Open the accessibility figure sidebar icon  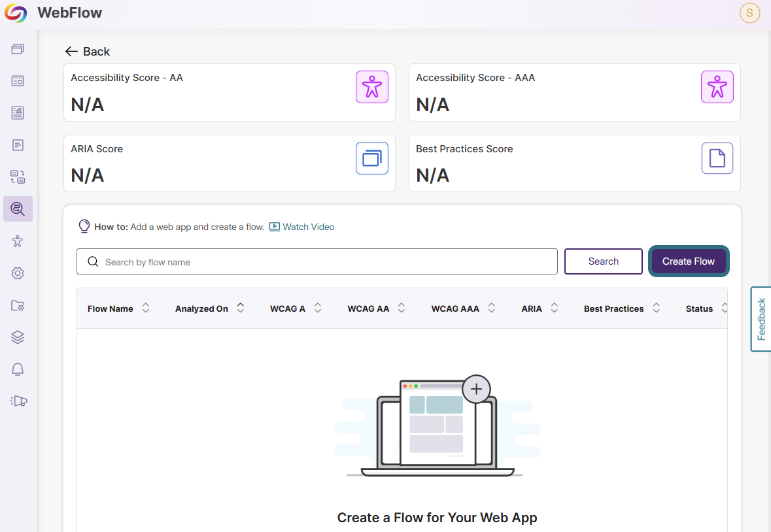[x=18, y=241]
